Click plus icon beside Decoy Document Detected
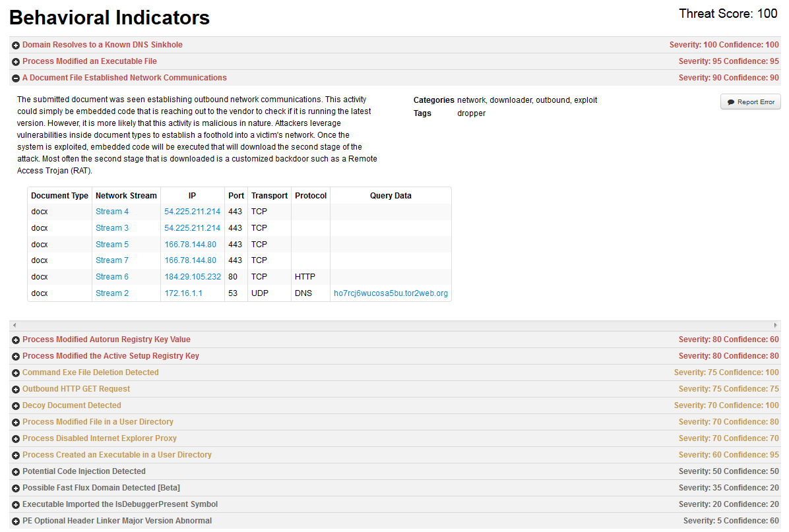789x532 pixels. (x=16, y=406)
